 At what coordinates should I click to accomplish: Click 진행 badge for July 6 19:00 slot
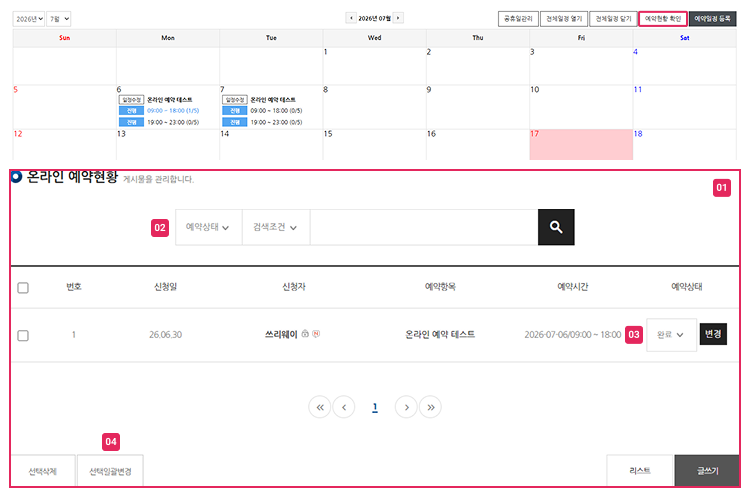click(x=132, y=122)
